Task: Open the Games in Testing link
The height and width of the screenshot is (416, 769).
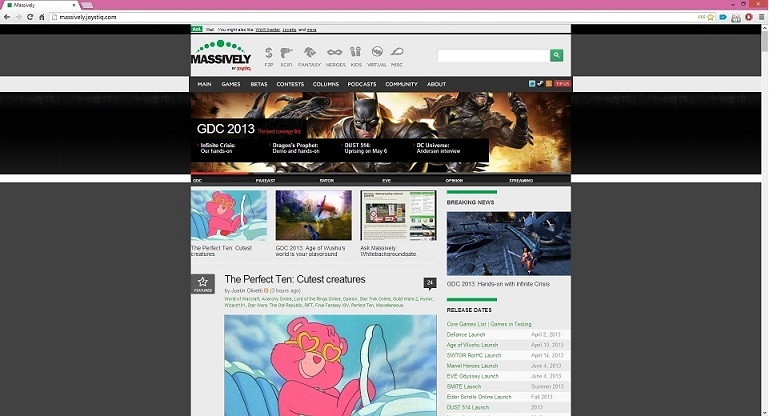Action: tap(511, 324)
